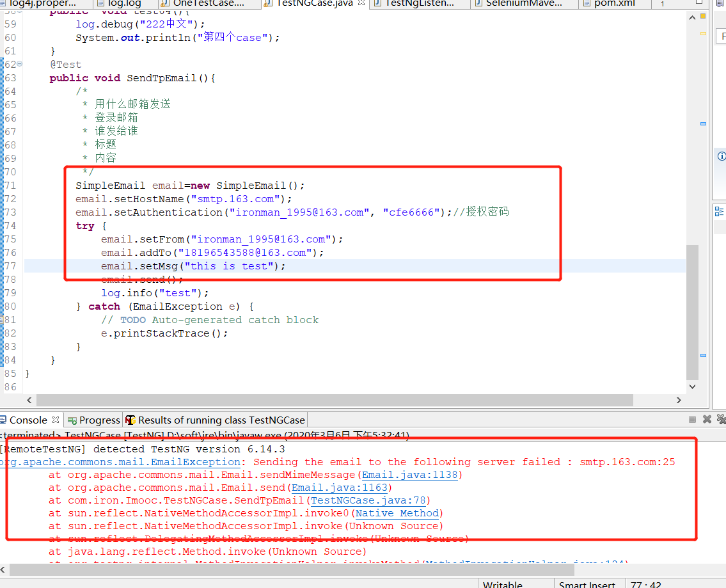The width and height of the screenshot is (726, 588).
Task: Click the editor scroll up arrow
Action: 692,18
